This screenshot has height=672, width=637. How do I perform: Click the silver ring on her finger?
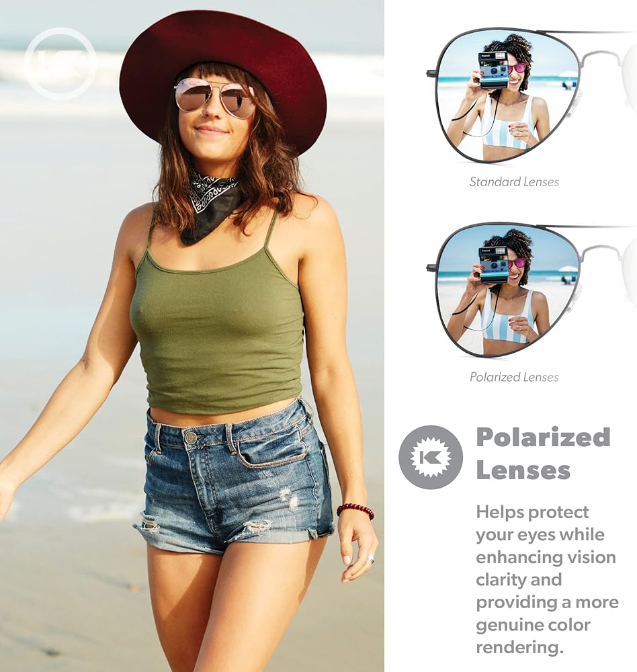(x=371, y=558)
